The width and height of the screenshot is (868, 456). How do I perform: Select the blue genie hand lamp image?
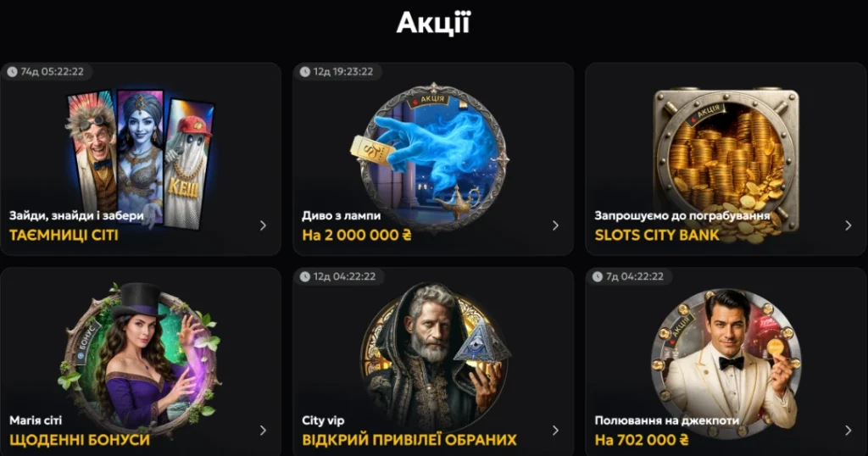click(x=431, y=157)
